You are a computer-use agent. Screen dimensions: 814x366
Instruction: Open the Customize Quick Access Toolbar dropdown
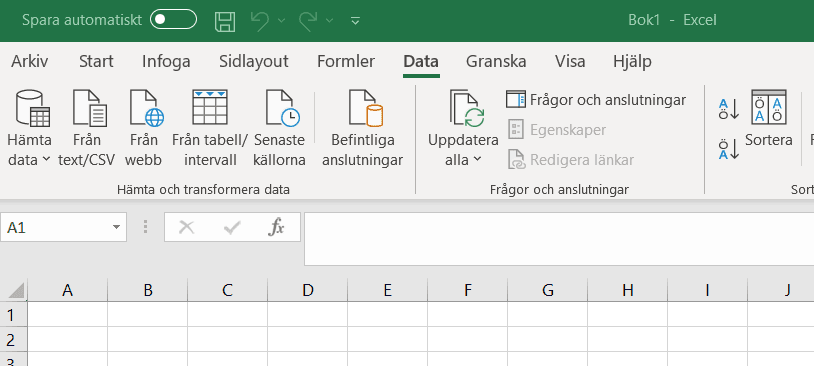pyautogui.click(x=355, y=21)
